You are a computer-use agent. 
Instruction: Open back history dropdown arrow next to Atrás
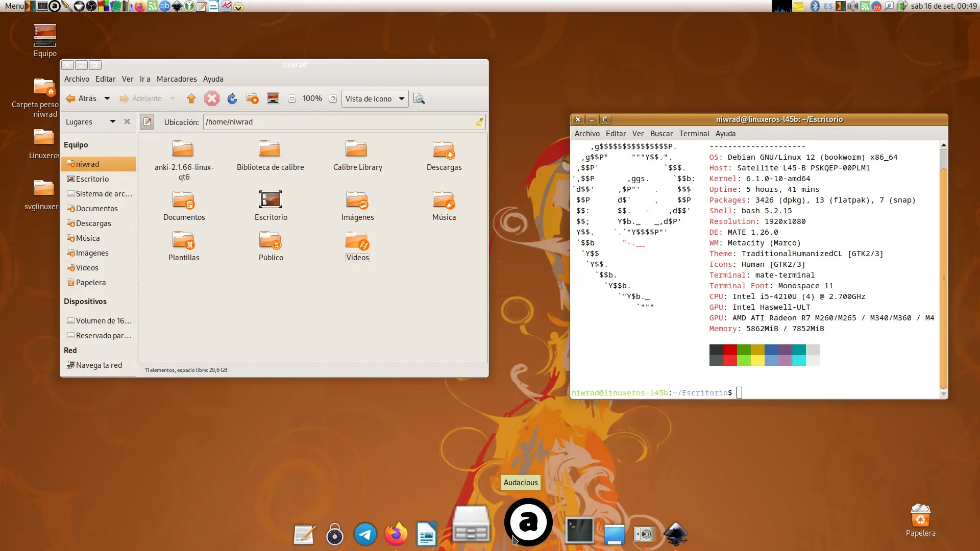(x=107, y=98)
